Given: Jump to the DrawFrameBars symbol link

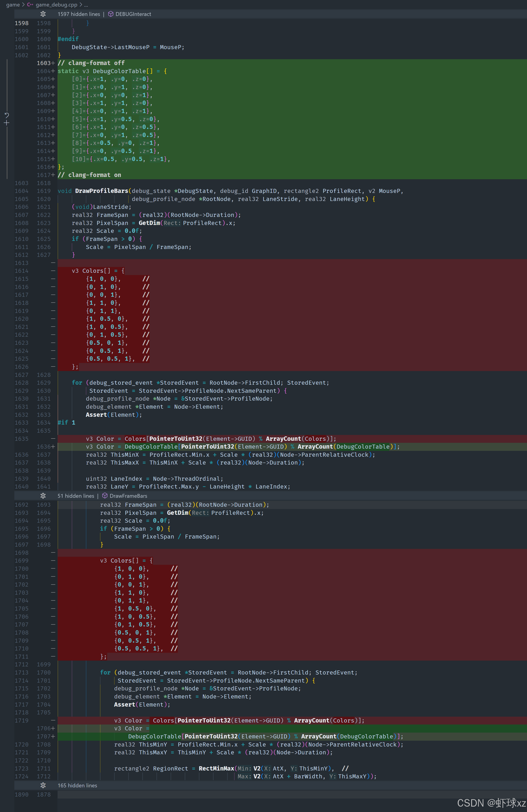Looking at the screenshot, I should coord(128,496).
